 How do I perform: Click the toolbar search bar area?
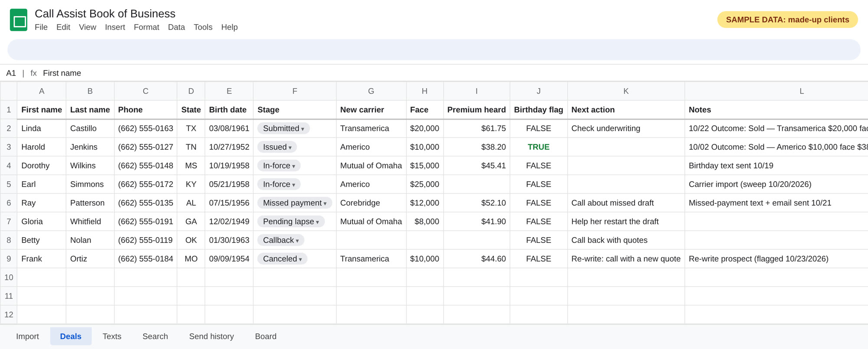click(434, 50)
